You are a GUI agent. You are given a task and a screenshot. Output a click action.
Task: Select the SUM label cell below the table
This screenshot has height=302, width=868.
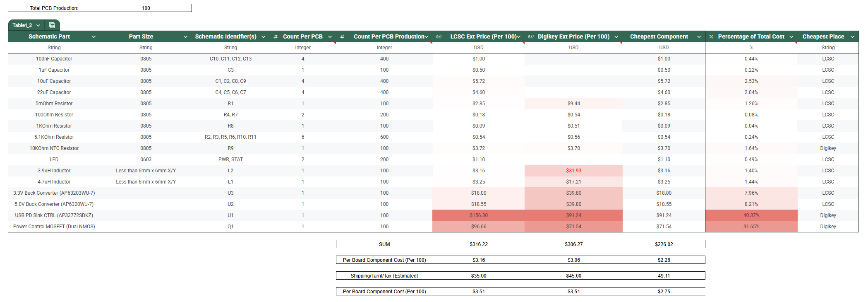pos(384,244)
